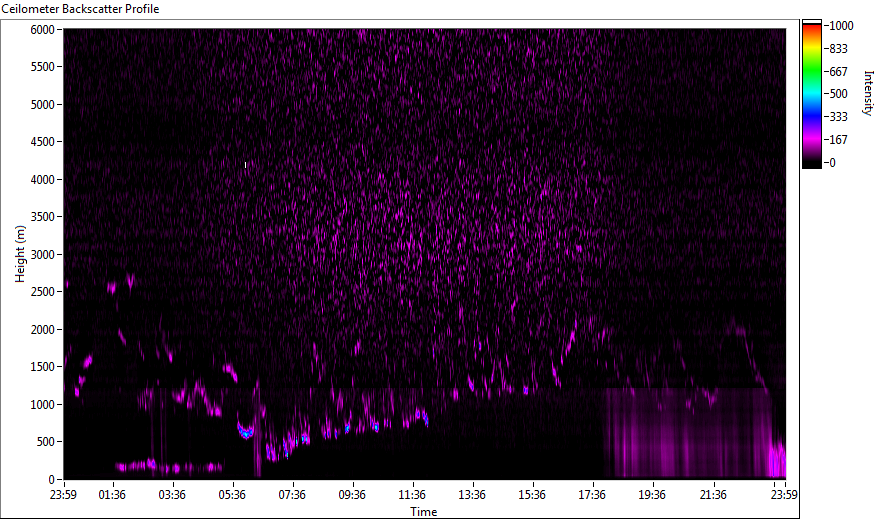Click the 4500 height axis tick label

(43, 142)
